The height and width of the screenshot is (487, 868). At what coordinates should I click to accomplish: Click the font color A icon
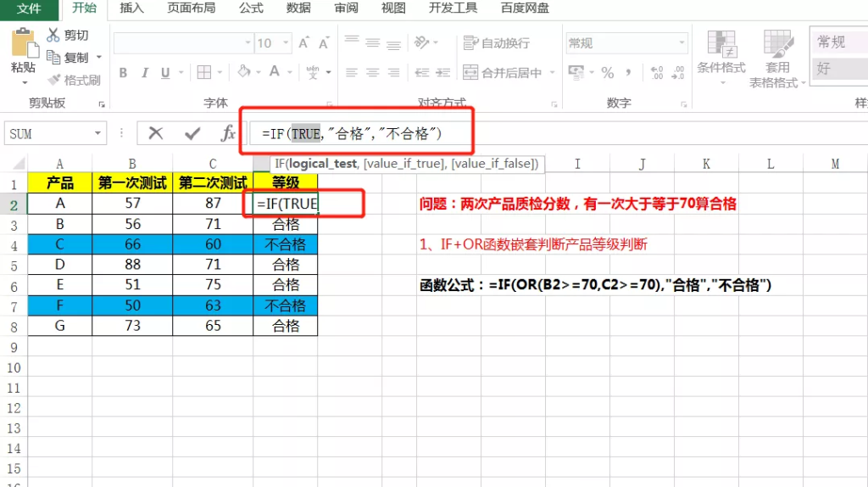275,71
